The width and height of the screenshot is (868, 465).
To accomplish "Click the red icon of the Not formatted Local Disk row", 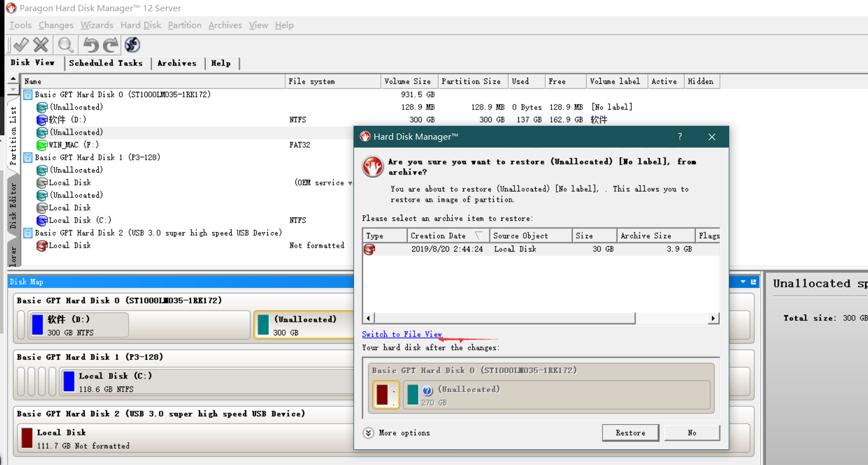I will point(42,245).
